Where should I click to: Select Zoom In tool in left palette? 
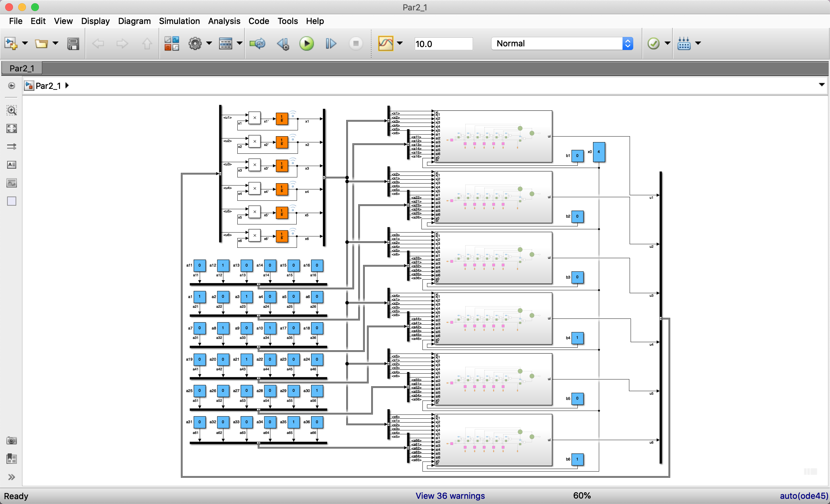11,111
